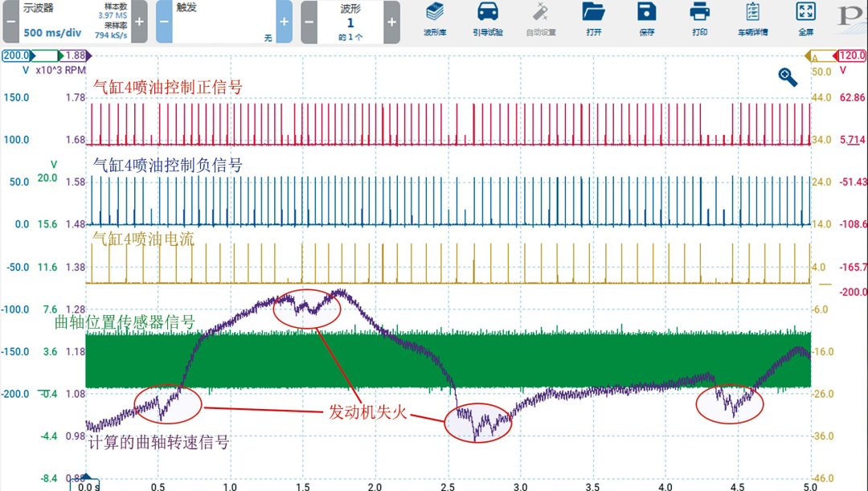Save the waveform (保存)
Image resolution: width=868 pixels, height=491 pixels.
pos(646,19)
